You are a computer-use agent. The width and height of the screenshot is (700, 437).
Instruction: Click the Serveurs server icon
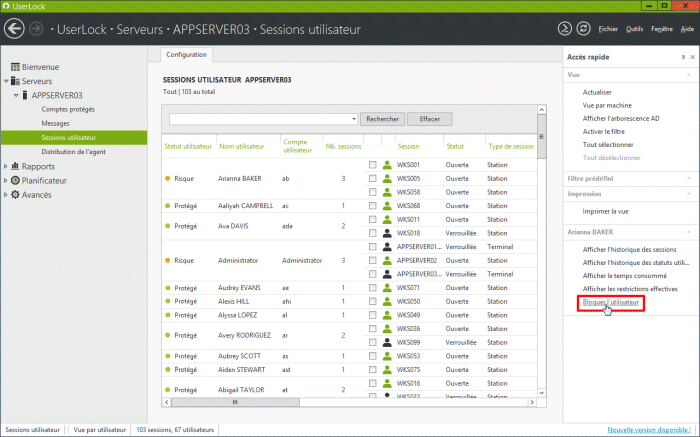[x=15, y=81]
